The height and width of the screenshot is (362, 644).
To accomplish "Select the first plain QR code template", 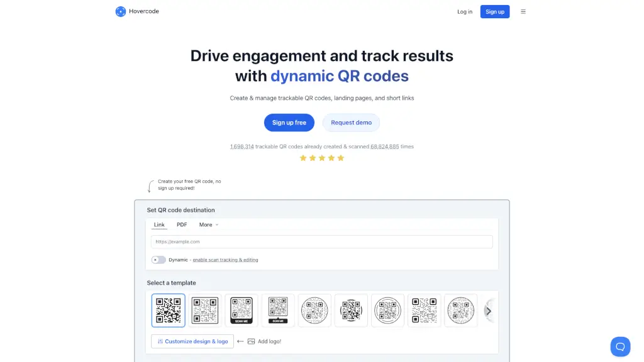I will click(169, 310).
